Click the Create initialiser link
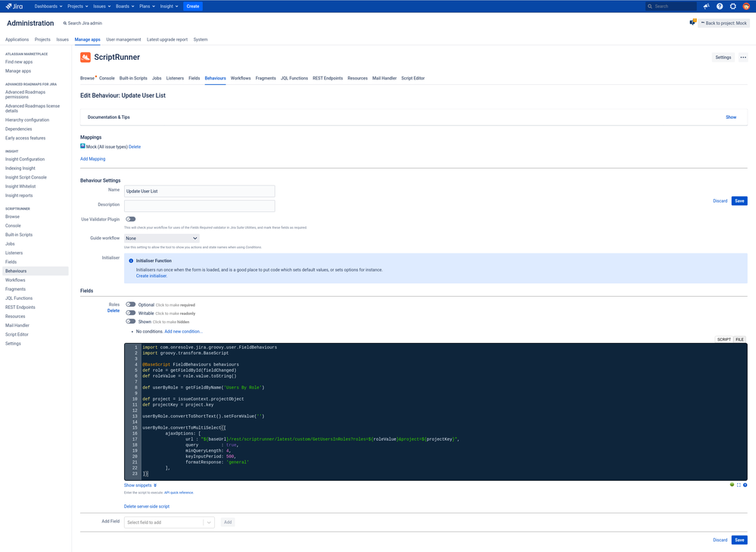 [152, 275]
